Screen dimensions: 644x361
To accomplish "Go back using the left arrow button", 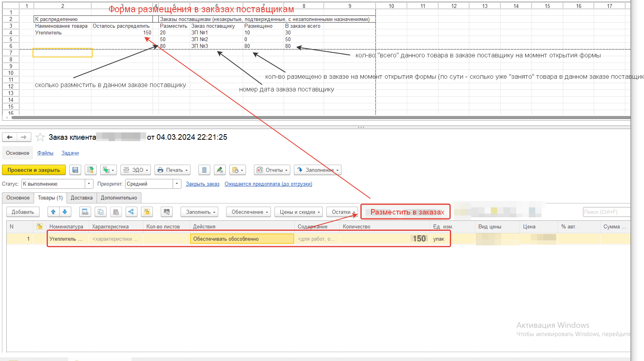I will coord(10,137).
